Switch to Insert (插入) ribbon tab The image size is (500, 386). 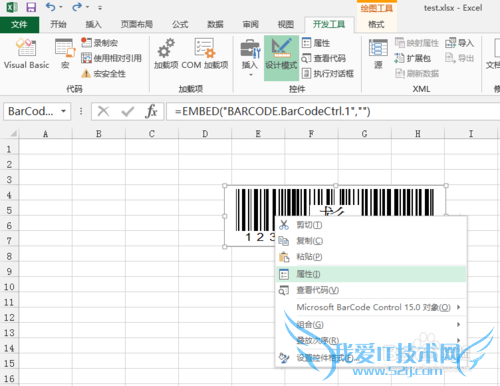tap(93, 24)
